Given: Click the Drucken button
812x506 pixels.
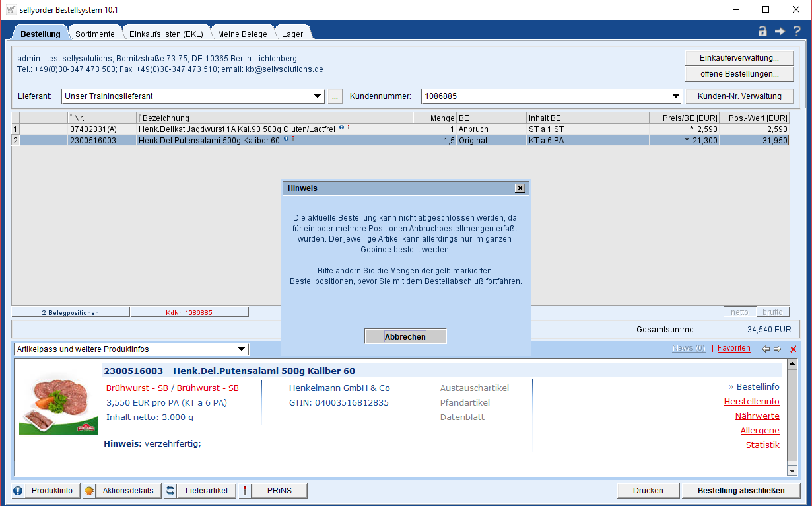Looking at the screenshot, I should (648, 491).
